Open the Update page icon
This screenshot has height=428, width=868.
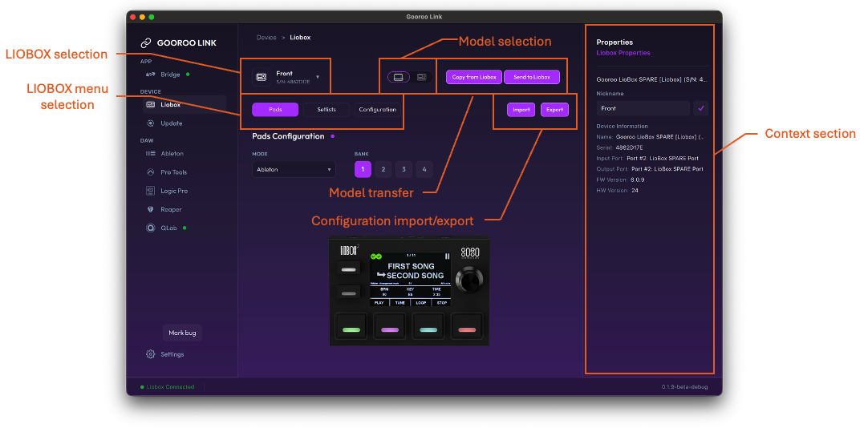click(150, 123)
